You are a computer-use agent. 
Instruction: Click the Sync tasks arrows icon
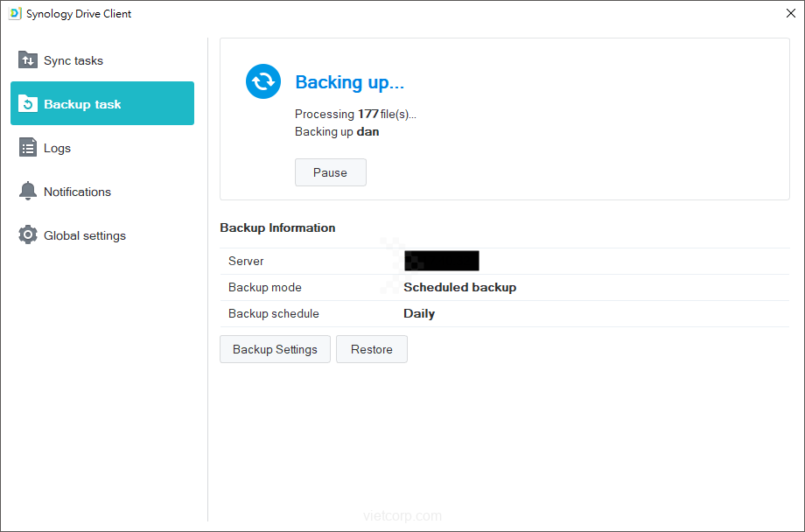pos(28,60)
